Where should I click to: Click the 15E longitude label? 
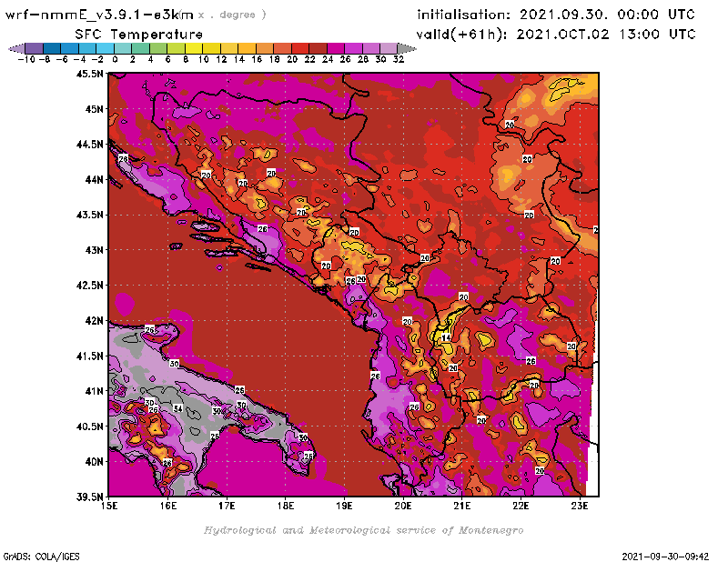click(109, 506)
